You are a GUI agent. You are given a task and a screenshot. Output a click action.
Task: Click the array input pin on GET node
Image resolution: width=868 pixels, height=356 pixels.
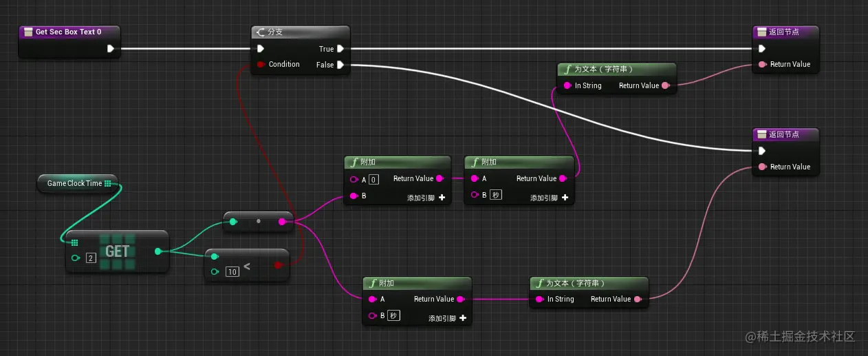(75, 242)
